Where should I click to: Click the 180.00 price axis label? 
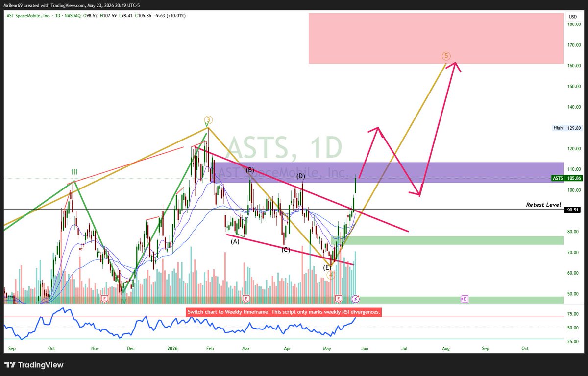[x=574, y=23]
